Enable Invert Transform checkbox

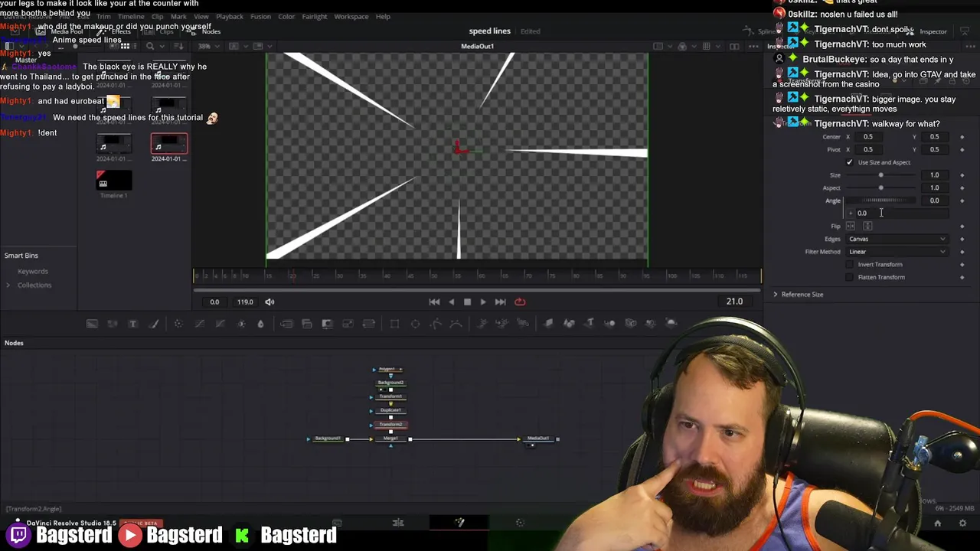pos(849,265)
